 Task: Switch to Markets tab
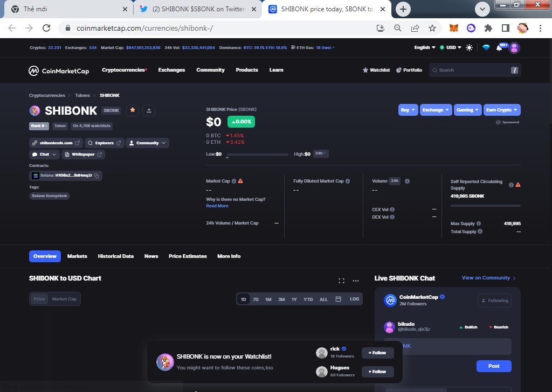point(77,256)
